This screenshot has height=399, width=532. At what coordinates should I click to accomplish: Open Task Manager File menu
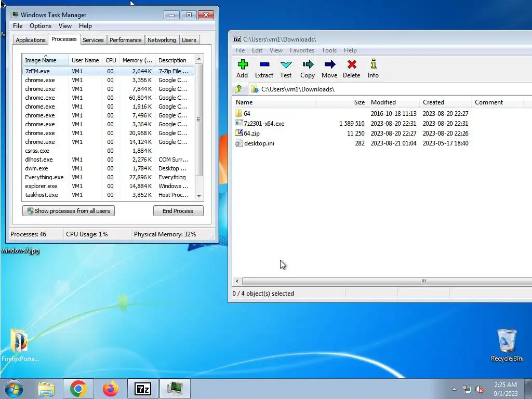(x=18, y=26)
